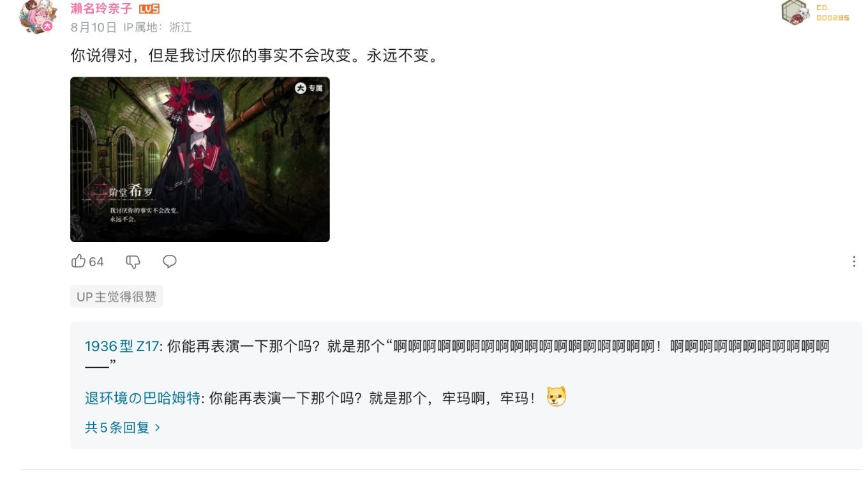868x477 pixels.
Task: Click the hexagon fan decoration card icon
Action: point(795,11)
